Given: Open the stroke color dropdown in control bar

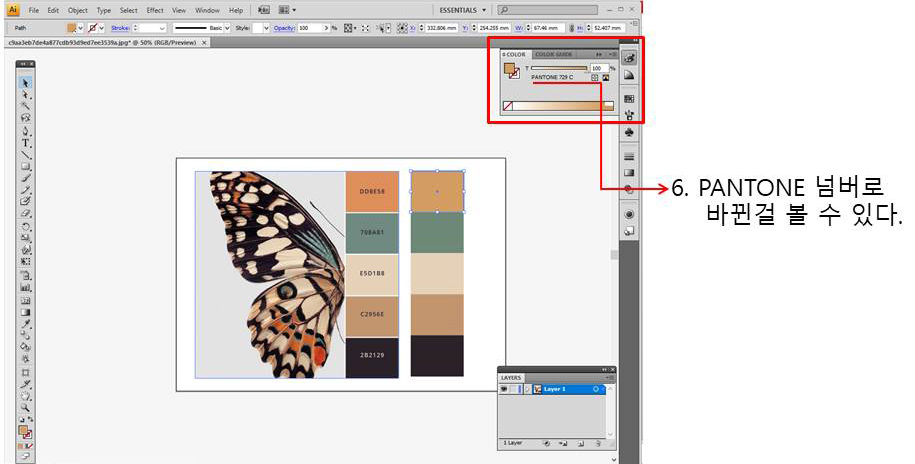Looking at the screenshot, I should (x=102, y=28).
